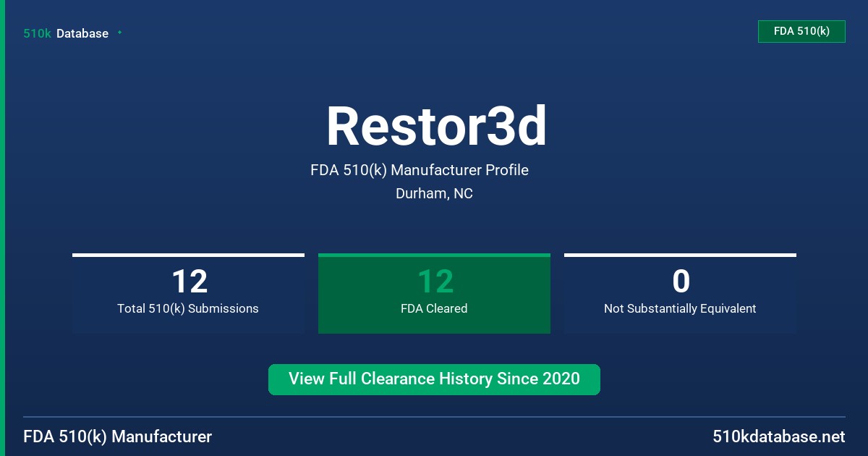Click the 510k Database logo text
The width and height of the screenshot is (868, 456).
[x=66, y=33]
